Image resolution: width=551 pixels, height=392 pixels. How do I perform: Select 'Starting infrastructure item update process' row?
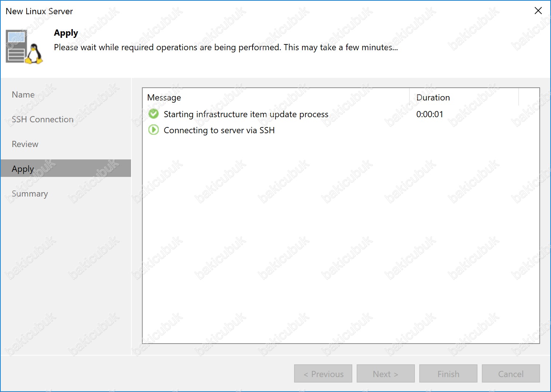[341, 114]
